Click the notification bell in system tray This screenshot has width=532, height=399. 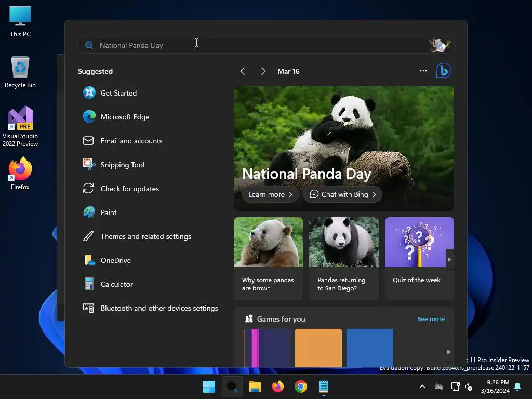518,387
